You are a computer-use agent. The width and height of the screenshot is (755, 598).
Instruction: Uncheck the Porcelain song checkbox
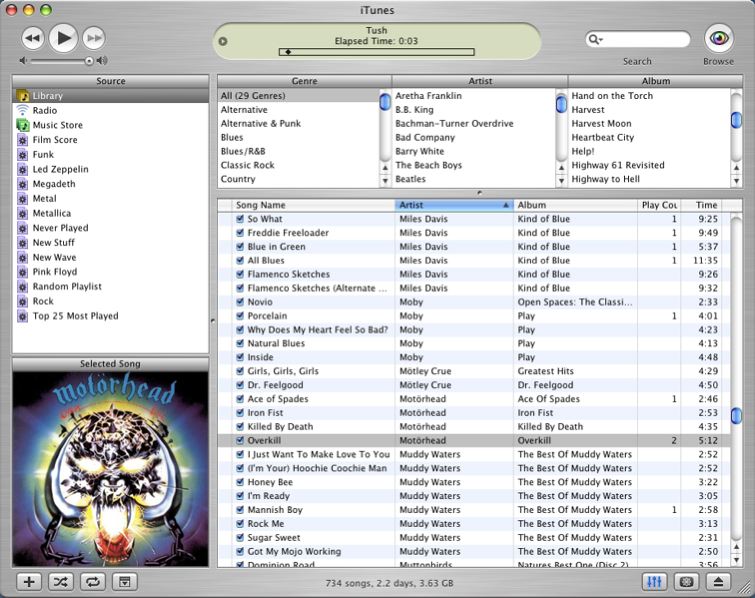click(240, 316)
